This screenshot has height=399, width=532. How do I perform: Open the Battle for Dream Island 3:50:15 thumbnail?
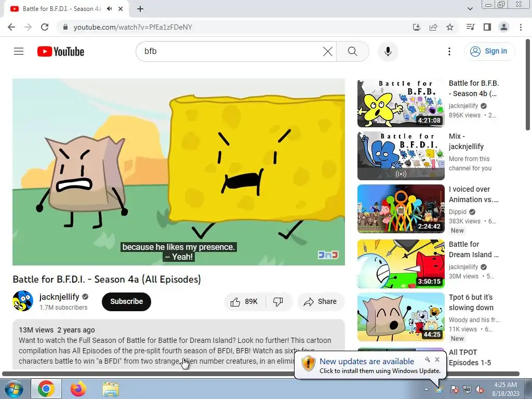click(x=401, y=264)
